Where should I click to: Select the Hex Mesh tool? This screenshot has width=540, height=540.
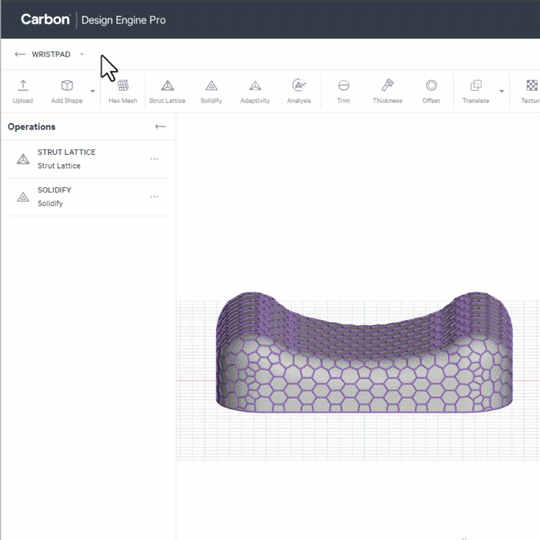pyautogui.click(x=123, y=91)
